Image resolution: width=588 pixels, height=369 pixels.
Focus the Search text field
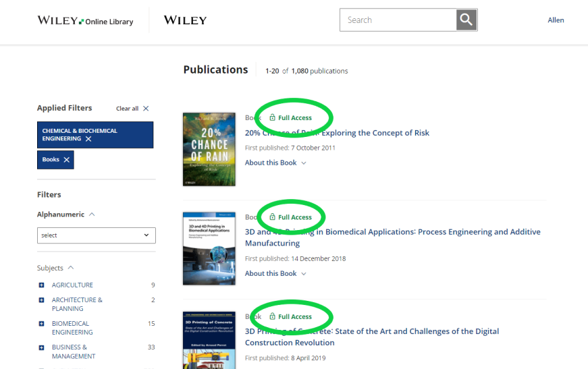(398, 20)
